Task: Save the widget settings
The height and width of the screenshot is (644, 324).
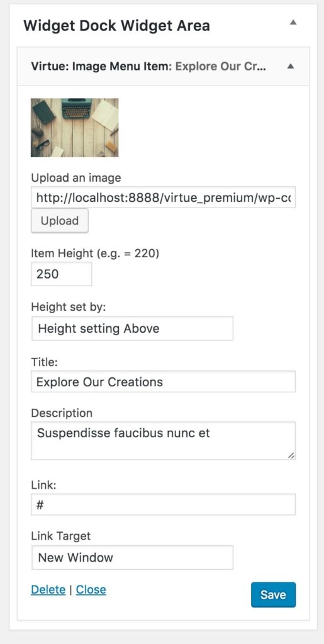Action: click(x=273, y=594)
